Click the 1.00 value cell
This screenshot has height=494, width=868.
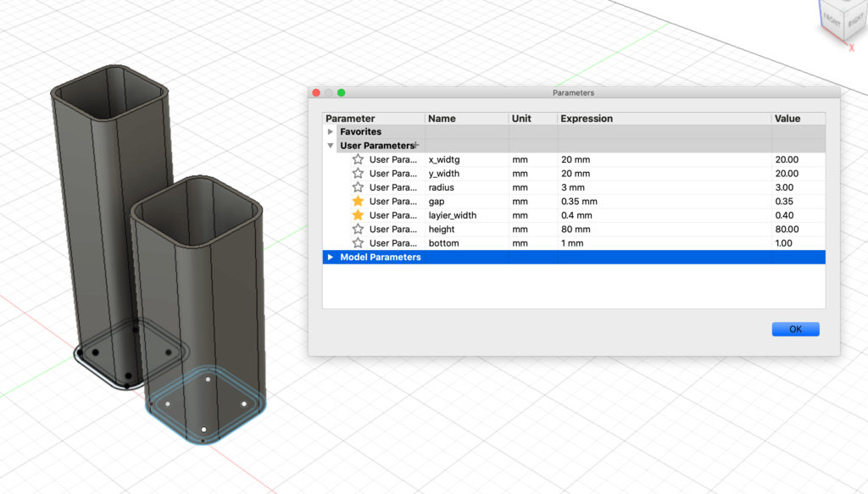pyautogui.click(x=798, y=243)
